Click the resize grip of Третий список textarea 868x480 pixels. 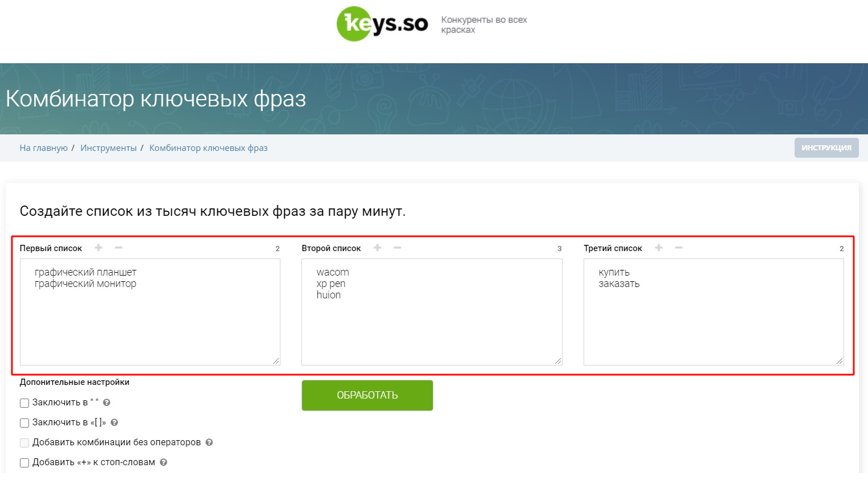[840, 361]
